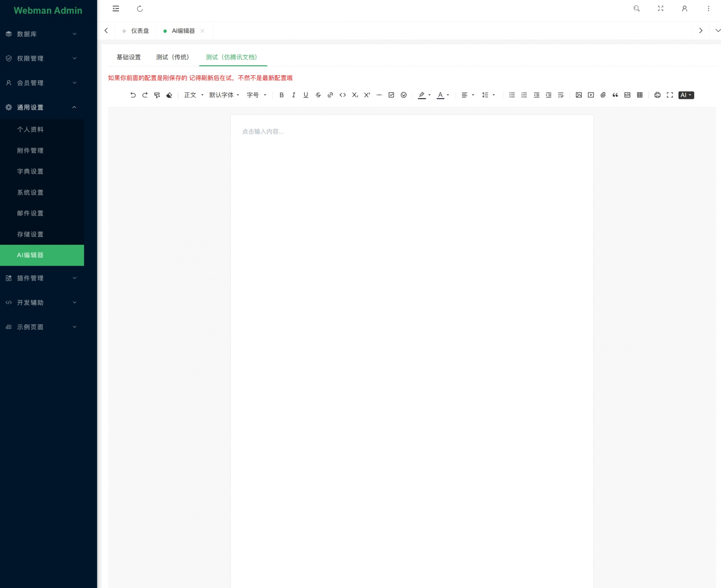Viewport: 721px width, 588px height.
Task: Open 系统设置 in the sidebar
Action: (42, 192)
